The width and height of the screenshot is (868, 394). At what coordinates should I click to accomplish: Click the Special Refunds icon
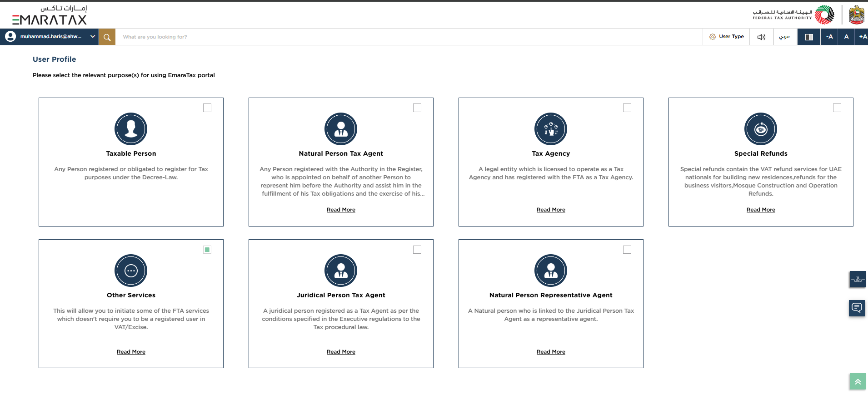click(761, 129)
